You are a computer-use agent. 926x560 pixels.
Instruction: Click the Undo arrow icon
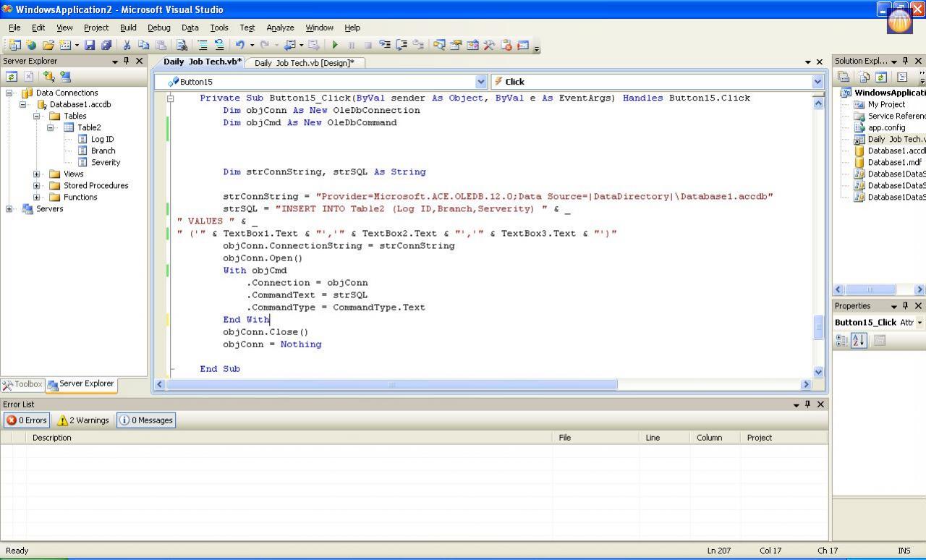pyautogui.click(x=239, y=45)
